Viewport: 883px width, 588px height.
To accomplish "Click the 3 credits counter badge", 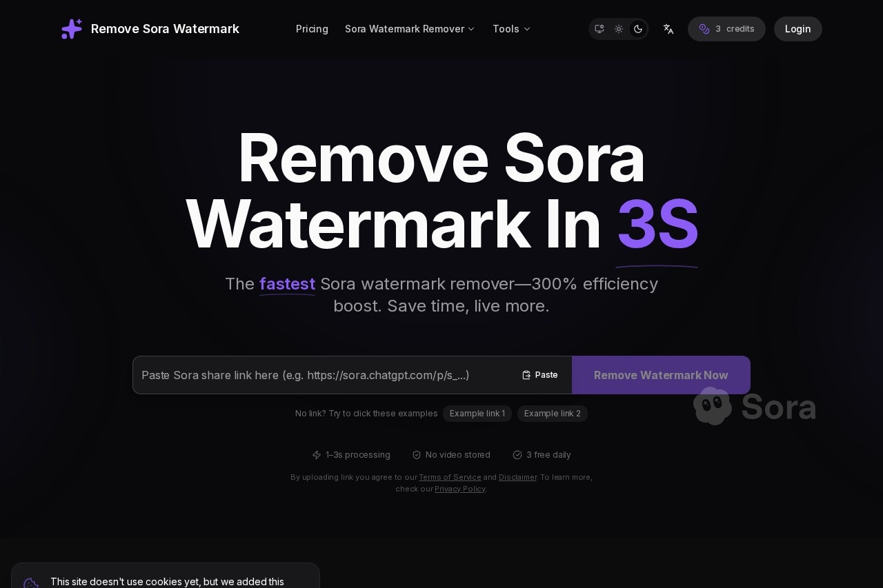I will click(726, 29).
